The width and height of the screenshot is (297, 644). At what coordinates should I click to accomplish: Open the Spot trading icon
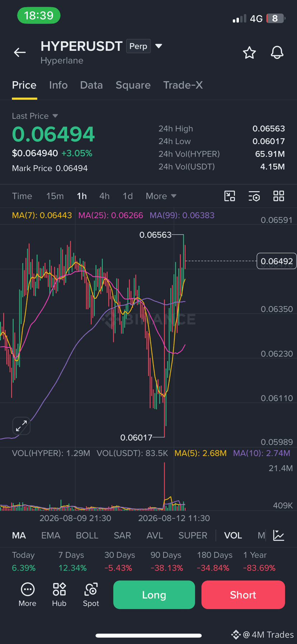pyautogui.click(x=91, y=595)
